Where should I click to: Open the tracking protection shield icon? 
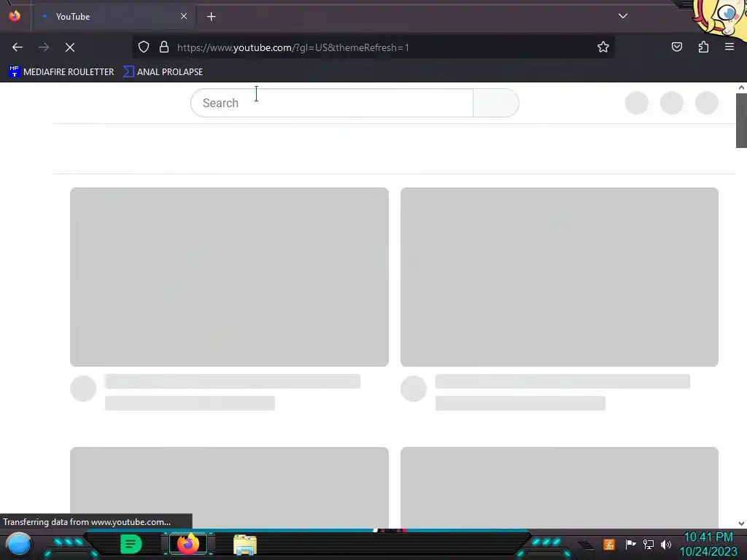click(144, 47)
